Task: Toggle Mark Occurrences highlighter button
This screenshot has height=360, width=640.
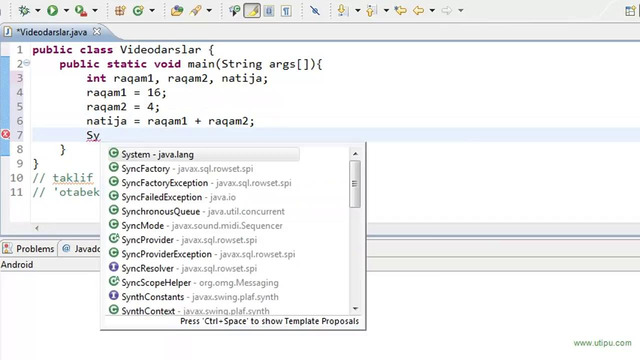Action: point(252,10)
